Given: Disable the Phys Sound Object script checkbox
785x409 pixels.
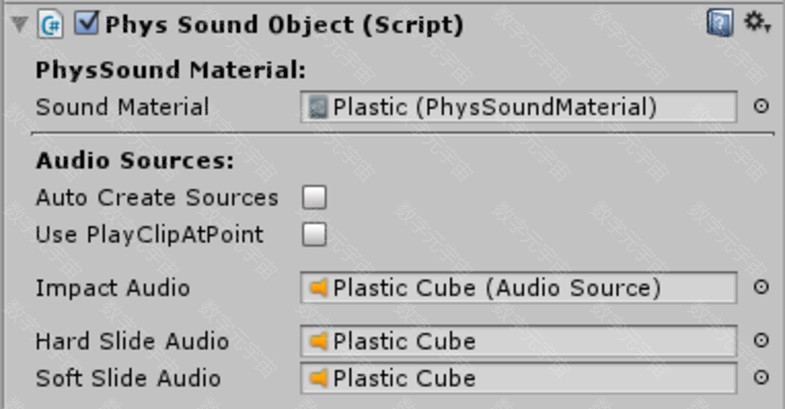Looking at the screenshot, I should [x=86, y=23].
